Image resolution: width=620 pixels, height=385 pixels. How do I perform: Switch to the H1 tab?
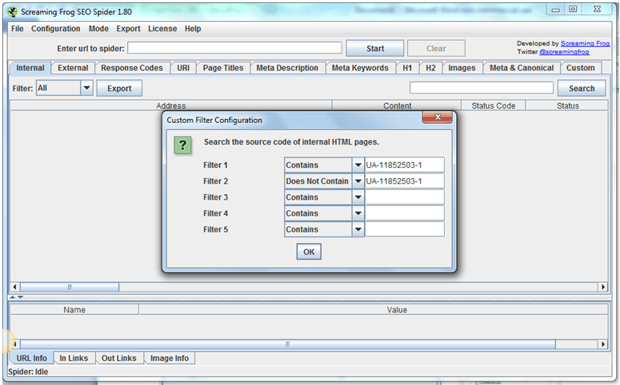(x=407, y=68)
